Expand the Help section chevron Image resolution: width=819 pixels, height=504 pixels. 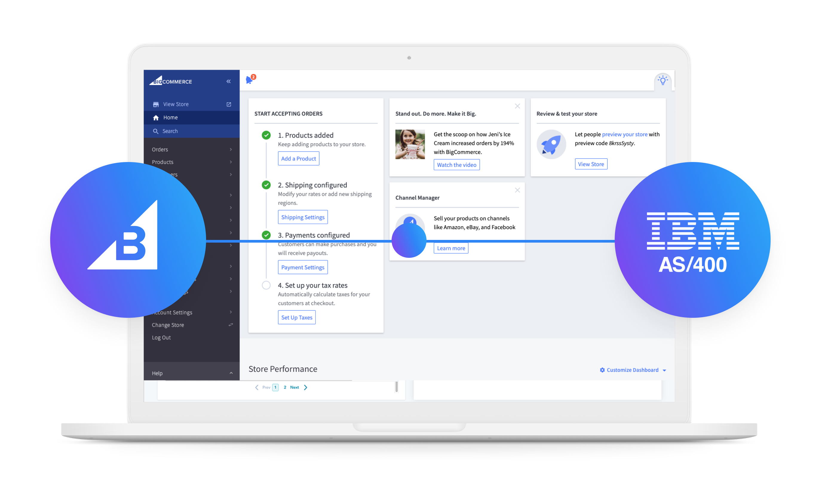point(231,373)
